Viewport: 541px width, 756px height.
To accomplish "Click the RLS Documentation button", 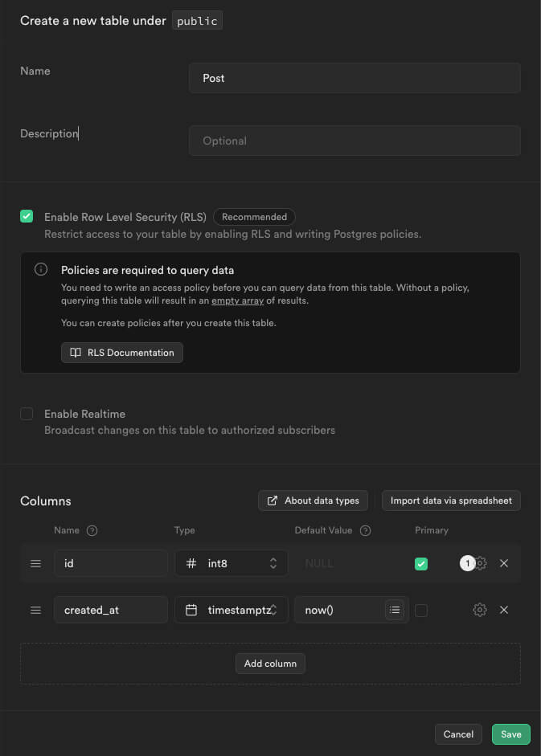I will click(x=122, y=353).
